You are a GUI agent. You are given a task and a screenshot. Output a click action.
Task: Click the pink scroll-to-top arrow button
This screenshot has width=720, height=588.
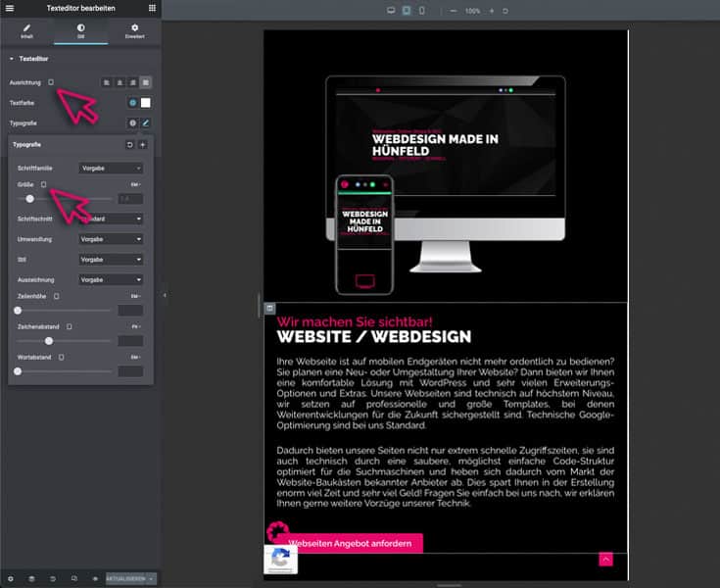tap(605, 559)
